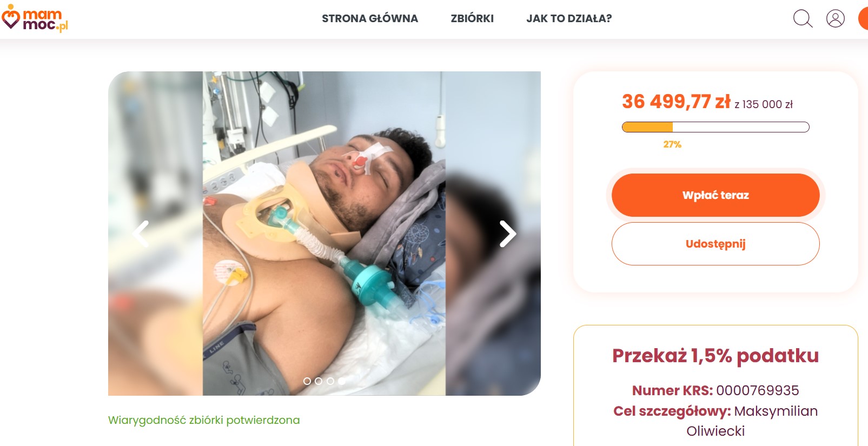Image resolution: width=868 pixels, height=446 pixels.
Task: Click the 27% fundraising progress bar
Action: pyautogui.click(x=715, y=127)
